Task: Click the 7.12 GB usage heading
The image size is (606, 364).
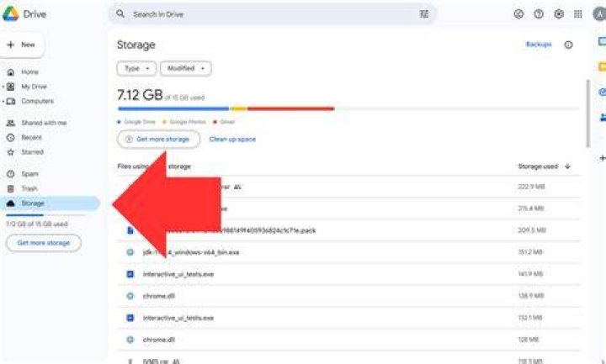Action: pyautogui.click(x=140, y=94)
